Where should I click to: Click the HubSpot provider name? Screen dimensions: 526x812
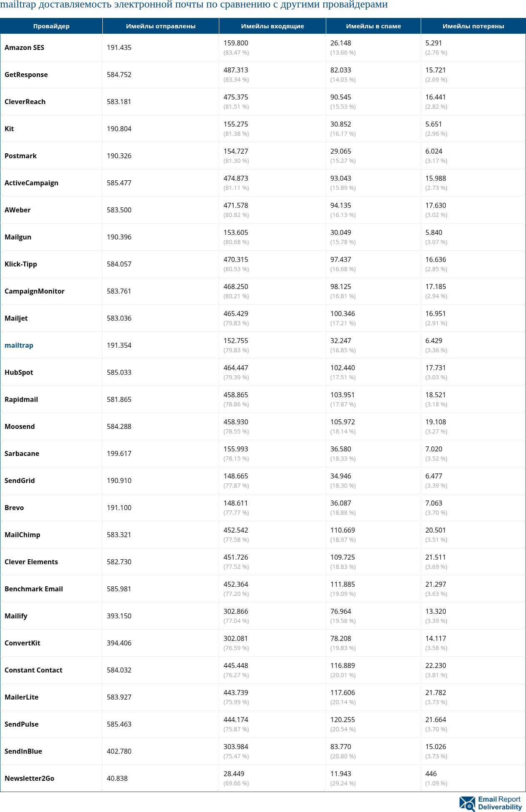point(19,372)
